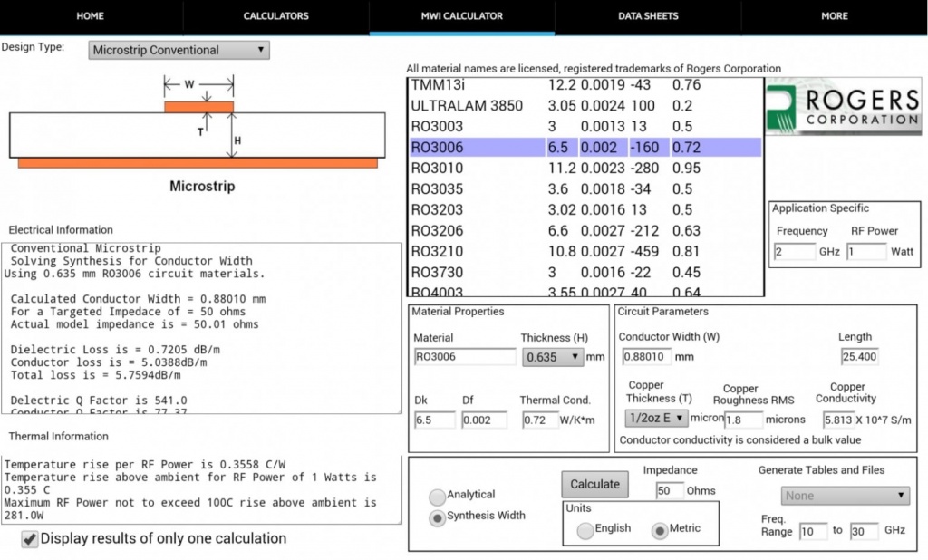Click the Impedance Ohms input field
Image resolution: width=928 pixels, height=560 pixels.
click(669, 490)
